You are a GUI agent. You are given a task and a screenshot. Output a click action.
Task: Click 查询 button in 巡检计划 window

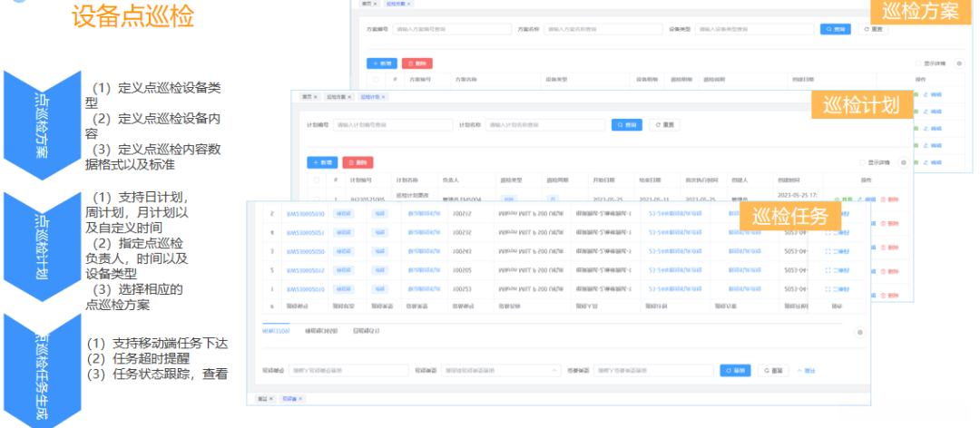coord(626,125)
